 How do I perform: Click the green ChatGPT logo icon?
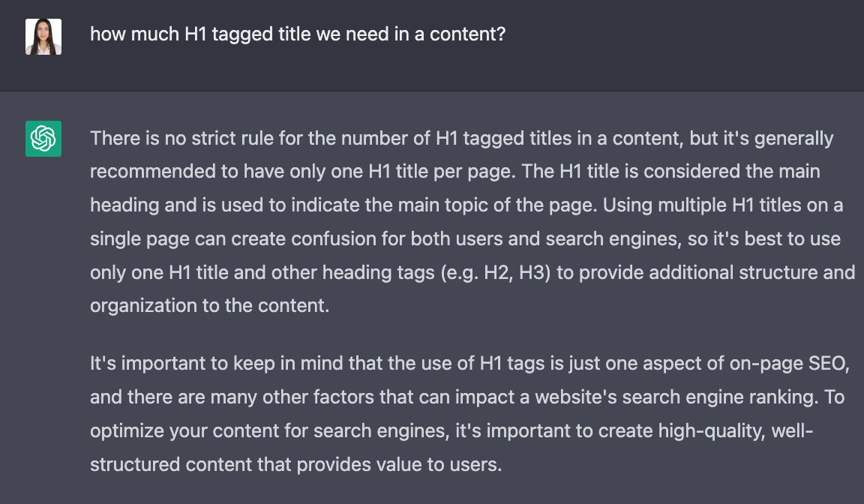tap(43, 139)
